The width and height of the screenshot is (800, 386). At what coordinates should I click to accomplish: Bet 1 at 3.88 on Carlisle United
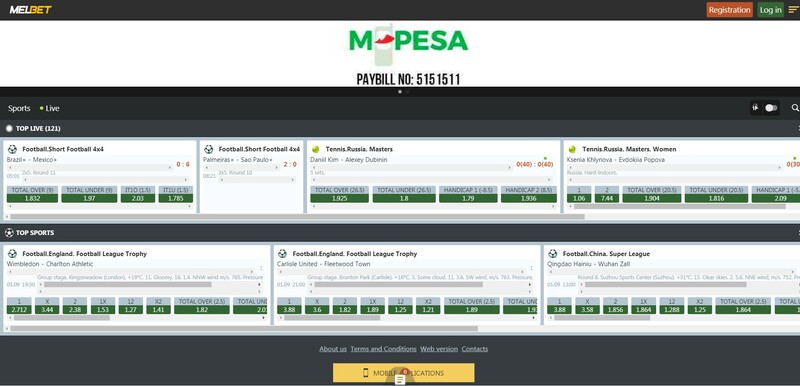[x=289, y=306]
